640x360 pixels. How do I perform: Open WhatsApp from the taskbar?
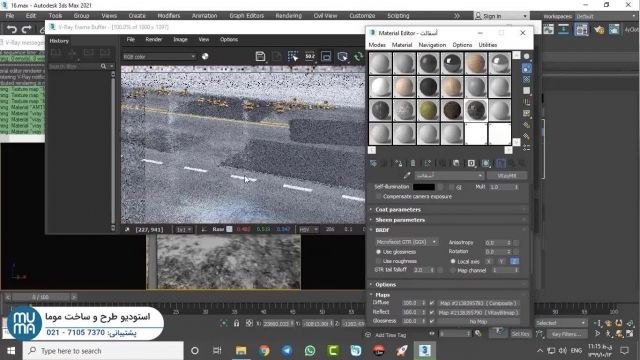(310, 350)
